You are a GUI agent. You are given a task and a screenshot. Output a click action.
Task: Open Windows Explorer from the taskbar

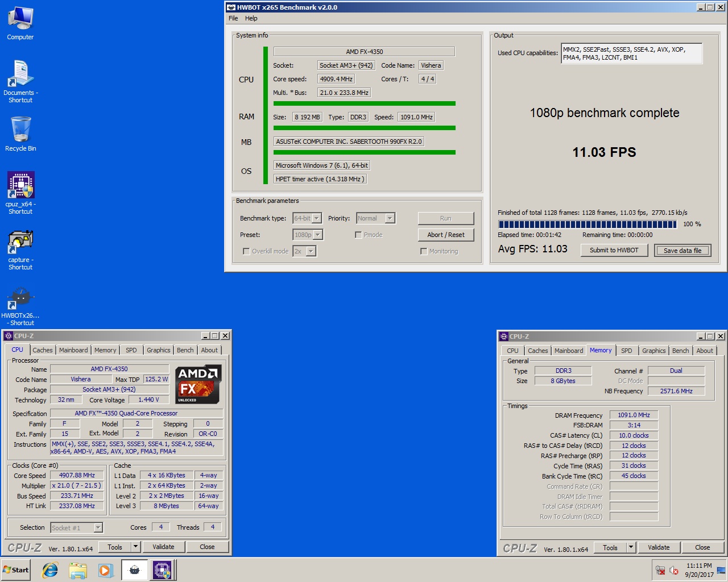[78, 570]
